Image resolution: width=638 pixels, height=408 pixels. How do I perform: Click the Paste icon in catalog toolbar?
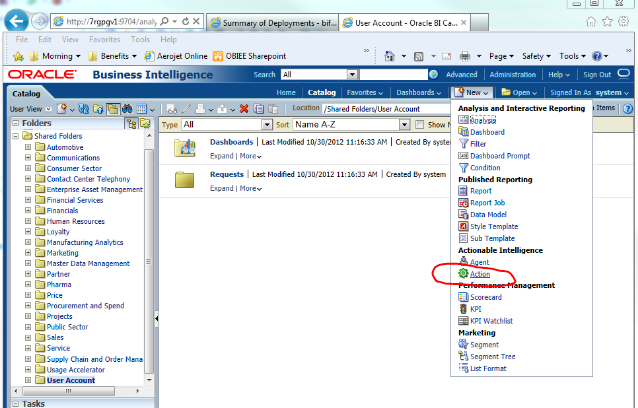click(273, 109)
